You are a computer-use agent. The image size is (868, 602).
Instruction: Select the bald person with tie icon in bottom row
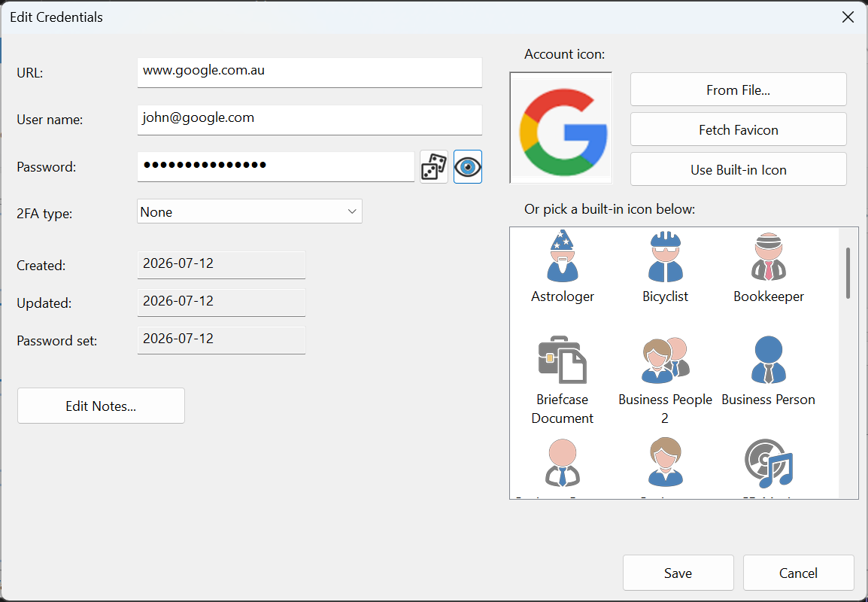(x=563, y=463)
